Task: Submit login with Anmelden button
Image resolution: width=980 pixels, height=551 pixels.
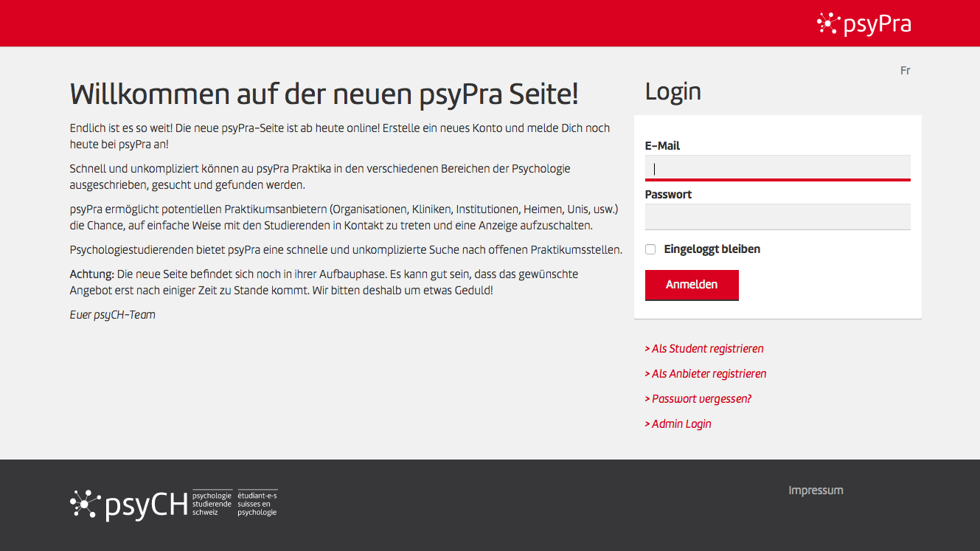Action: [x=692, y=285]
